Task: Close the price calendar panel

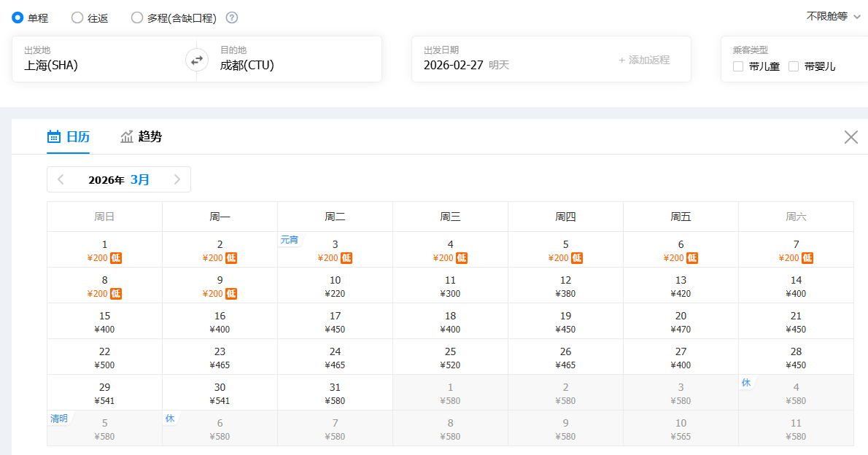Action: [x=850, y=137]
